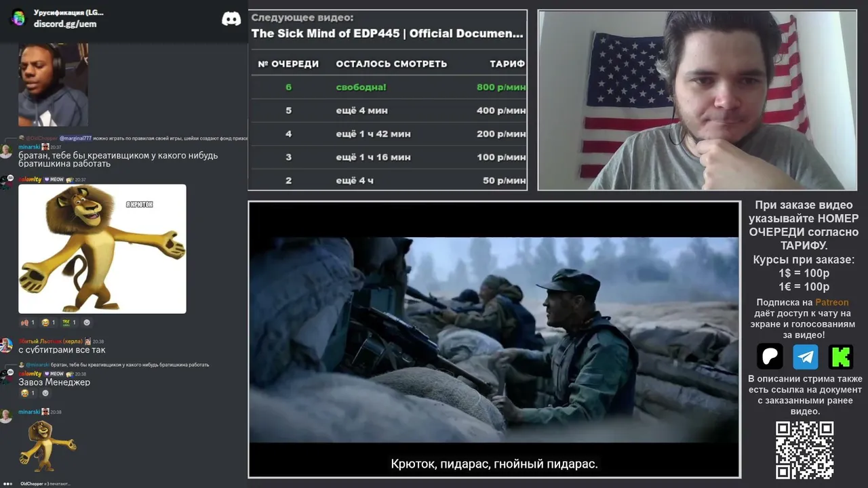Screen dimensions: 868x488
Task: Click the webcam feed with the American flag
Action: (x=697, y=100)
